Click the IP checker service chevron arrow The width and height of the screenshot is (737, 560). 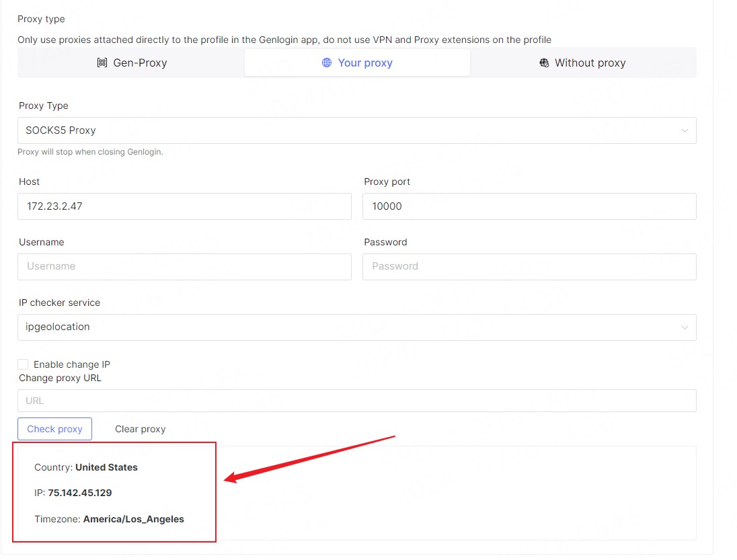coord(685,327)
